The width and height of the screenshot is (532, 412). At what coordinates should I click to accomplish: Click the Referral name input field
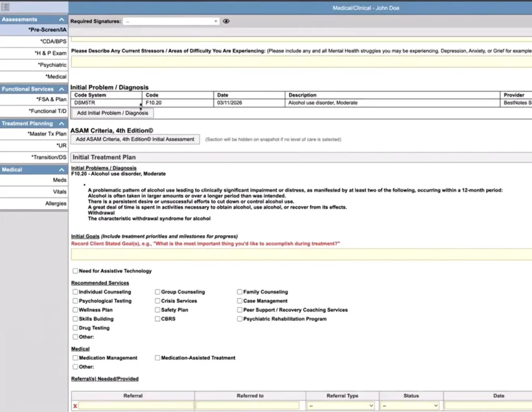coord(136,406)
